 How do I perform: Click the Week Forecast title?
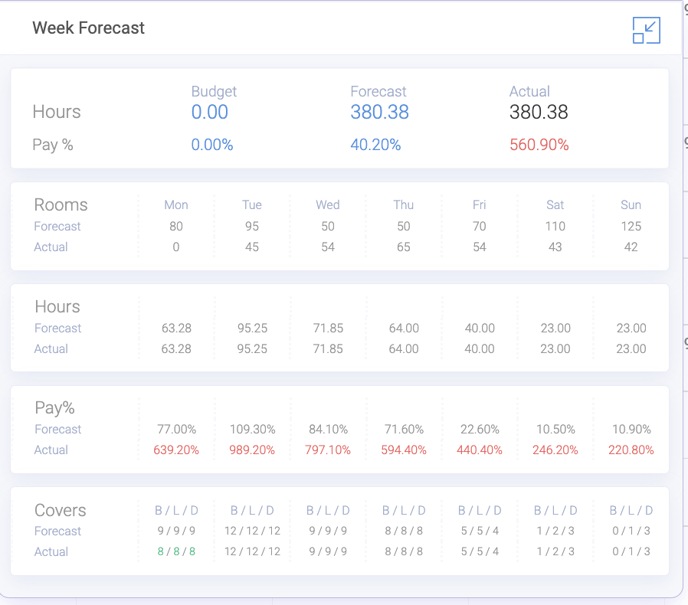point(88,28)
